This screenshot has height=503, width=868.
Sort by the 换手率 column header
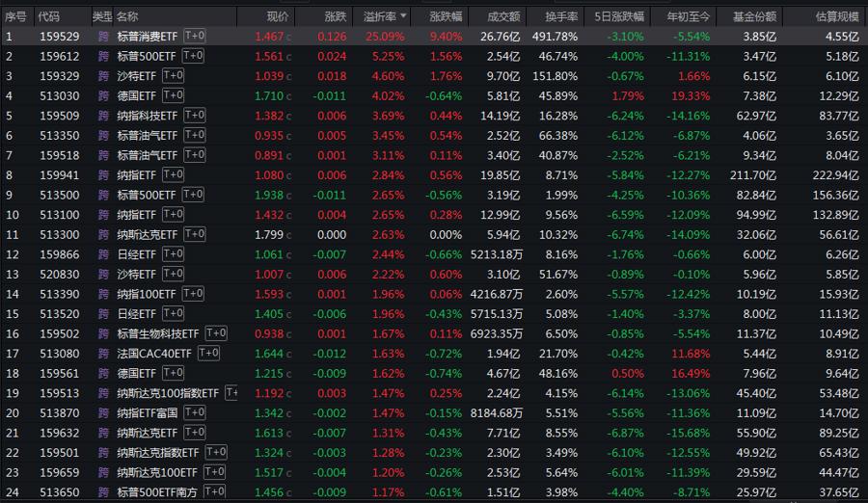point(561,16)
